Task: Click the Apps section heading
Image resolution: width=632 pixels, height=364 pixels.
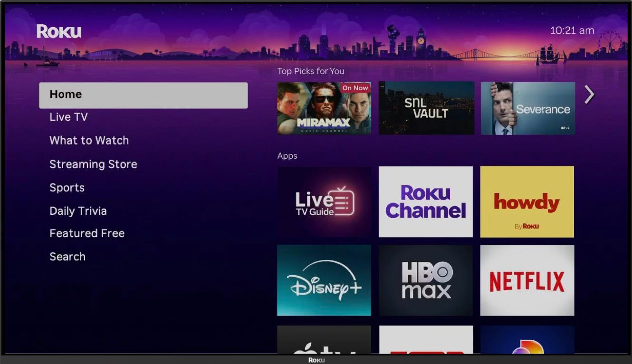Action: [287, 156]
